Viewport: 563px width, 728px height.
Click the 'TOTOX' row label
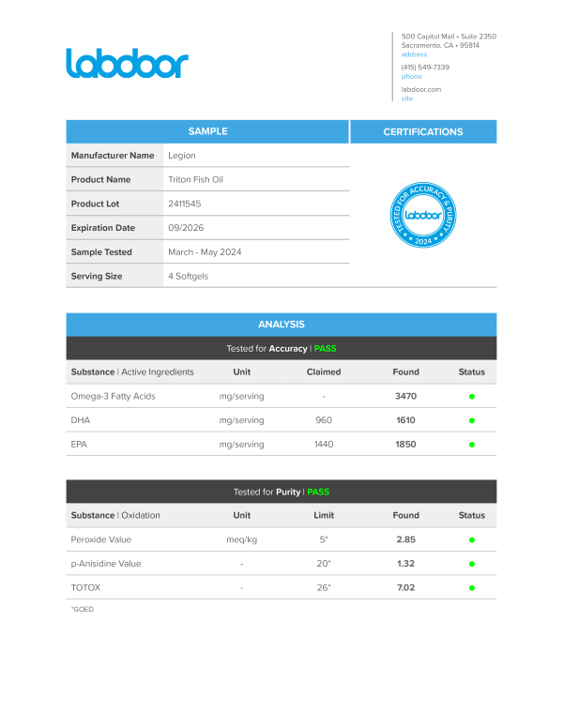[x=85, y=588]
